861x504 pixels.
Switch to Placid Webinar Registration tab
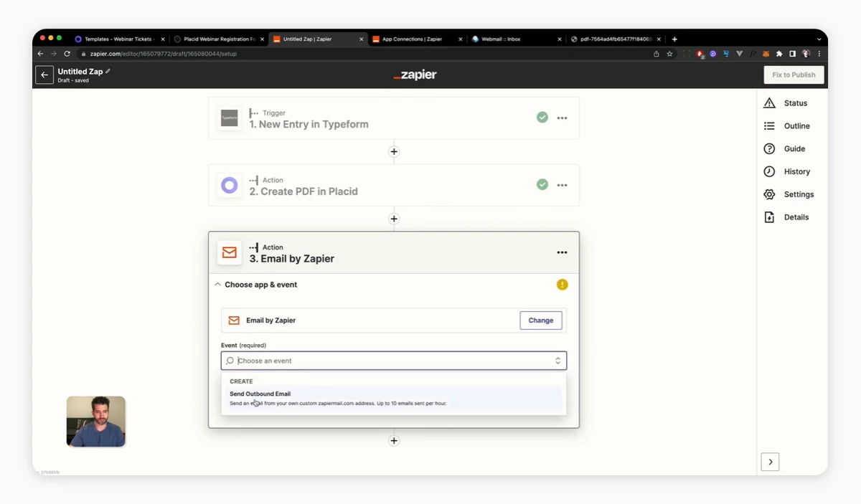click(219, 39)
